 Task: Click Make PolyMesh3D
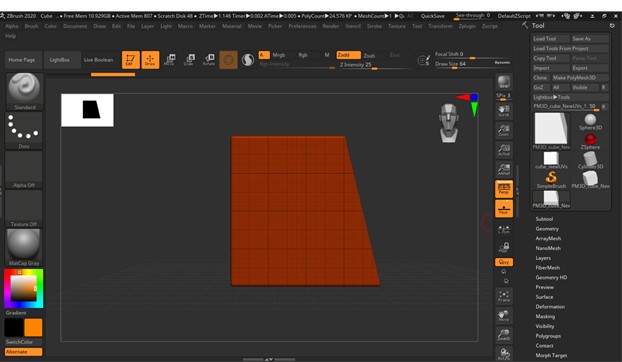580,78
